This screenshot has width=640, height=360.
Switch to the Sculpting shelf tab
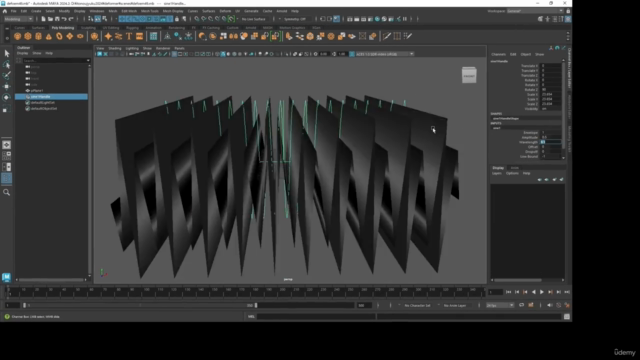tap(88, 28)
